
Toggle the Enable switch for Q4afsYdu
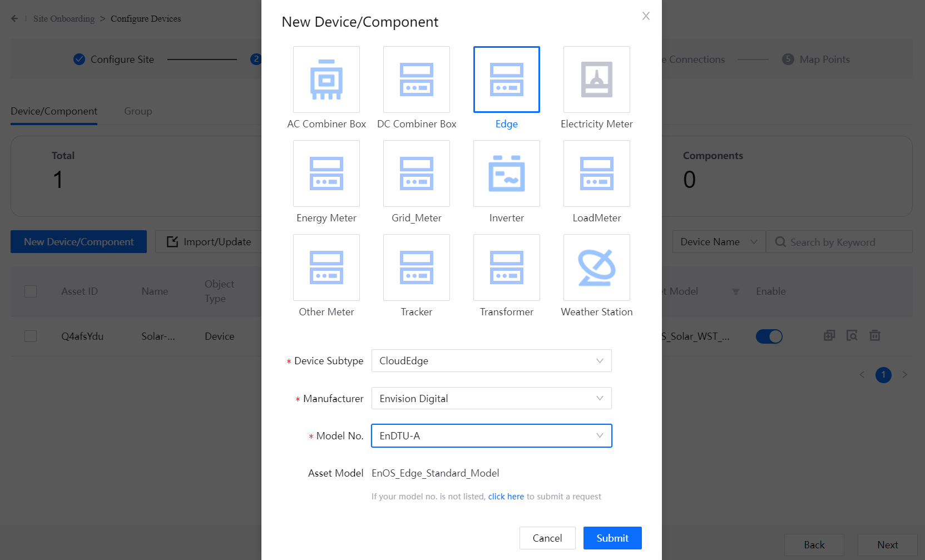tap(769, 336)
